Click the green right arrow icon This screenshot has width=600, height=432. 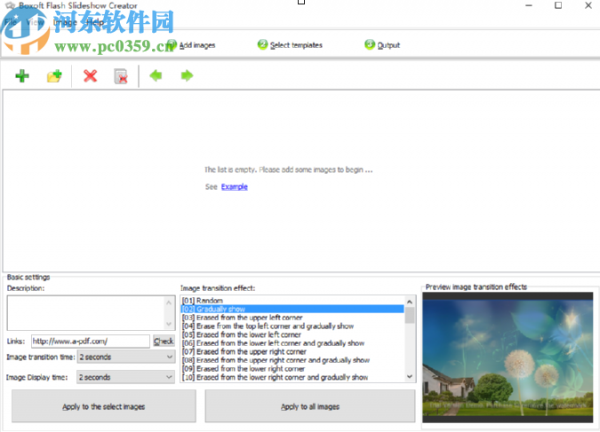pyautogui.click(x=187, y=76)
